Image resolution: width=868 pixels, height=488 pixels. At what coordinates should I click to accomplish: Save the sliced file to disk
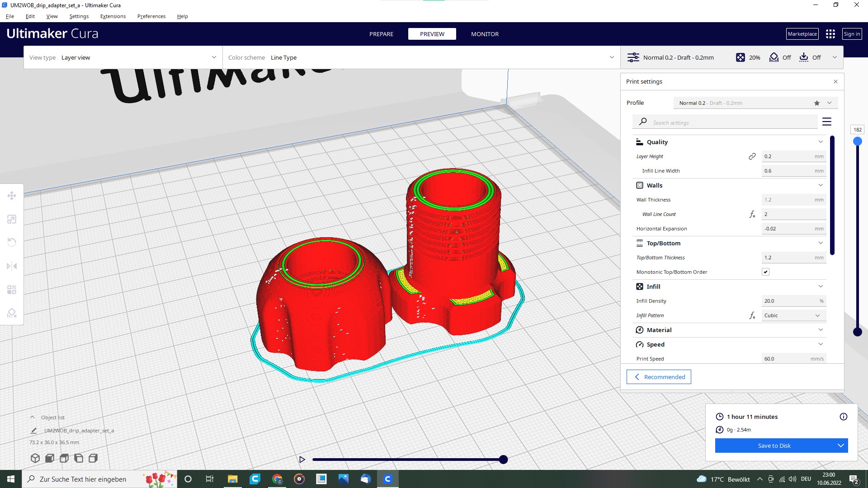click(774, 446)
